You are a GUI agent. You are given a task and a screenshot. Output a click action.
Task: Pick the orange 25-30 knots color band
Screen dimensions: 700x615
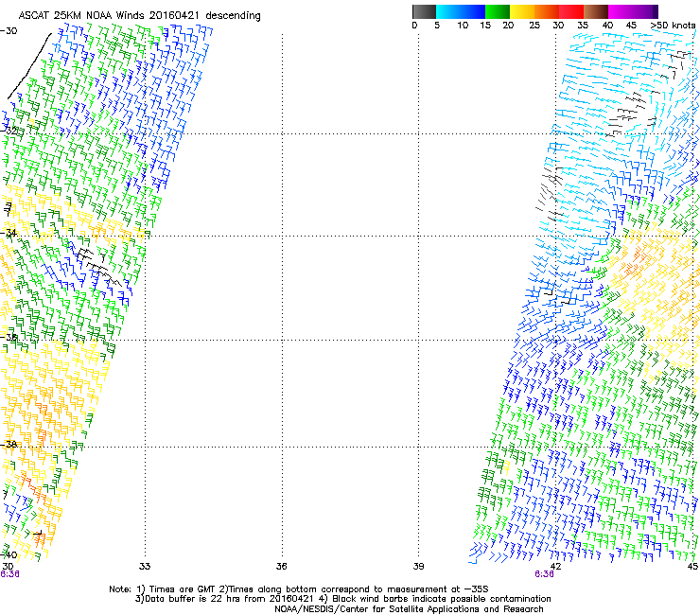(547, 11)
